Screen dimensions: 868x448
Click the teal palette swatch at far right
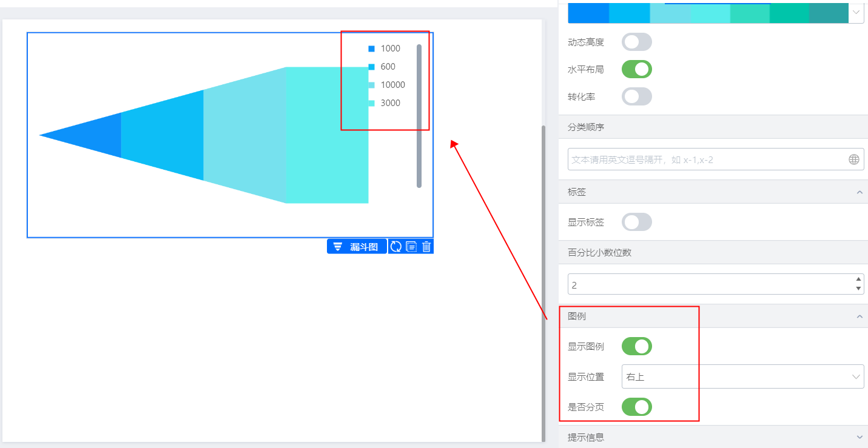(x=829, y=13)
